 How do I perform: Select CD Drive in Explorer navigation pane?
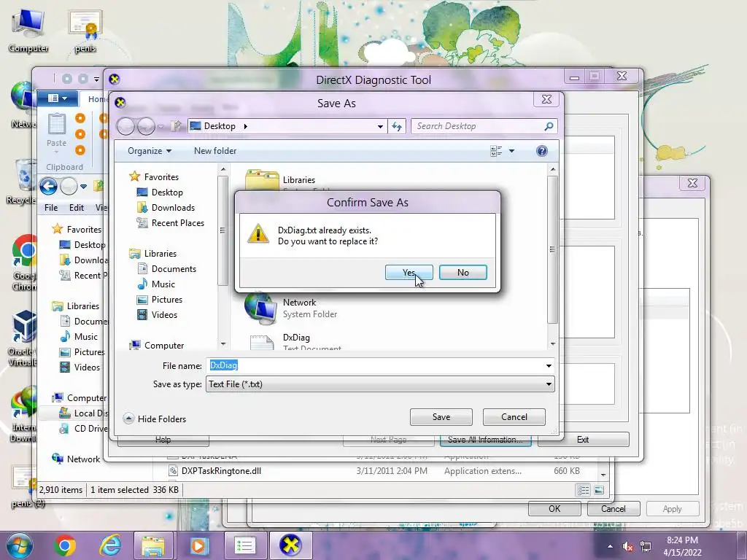point(84,429)
